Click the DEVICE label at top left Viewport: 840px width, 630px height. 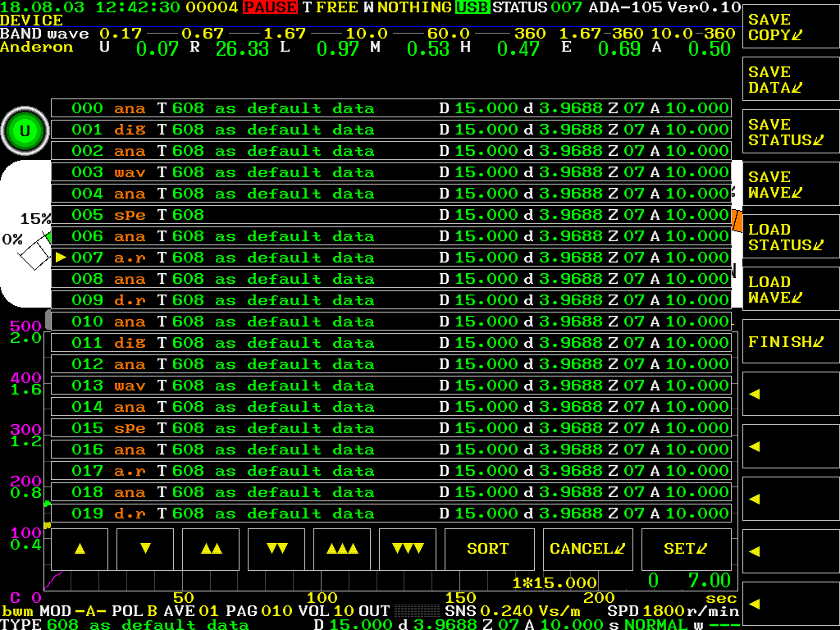point(32,21)
